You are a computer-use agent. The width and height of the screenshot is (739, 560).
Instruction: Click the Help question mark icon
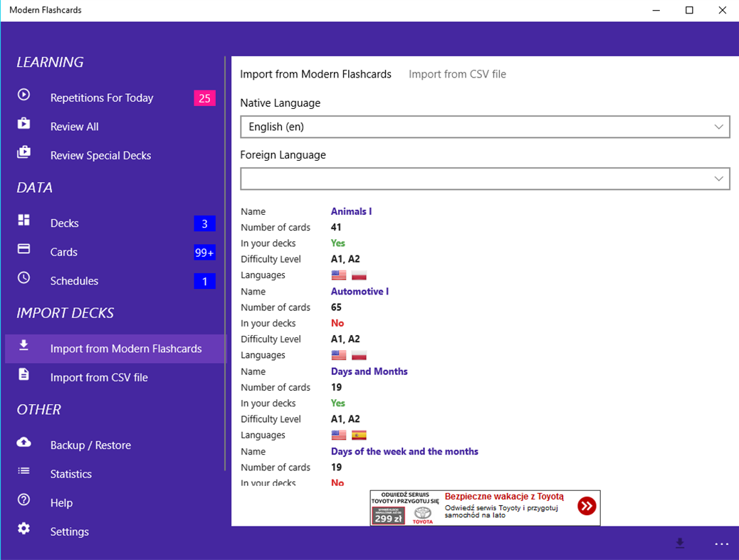pyautogui.click(x=22, y=502)
